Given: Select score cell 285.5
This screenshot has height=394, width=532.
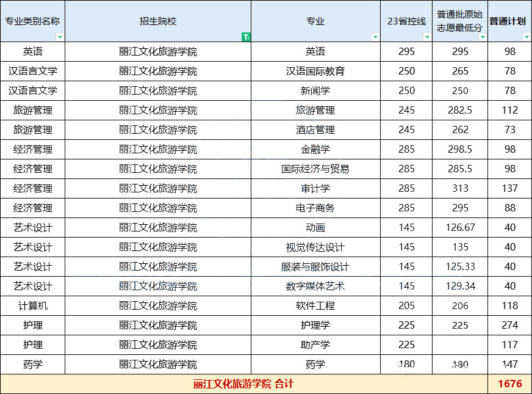Looking at the screenshot, I should [460, 169].
